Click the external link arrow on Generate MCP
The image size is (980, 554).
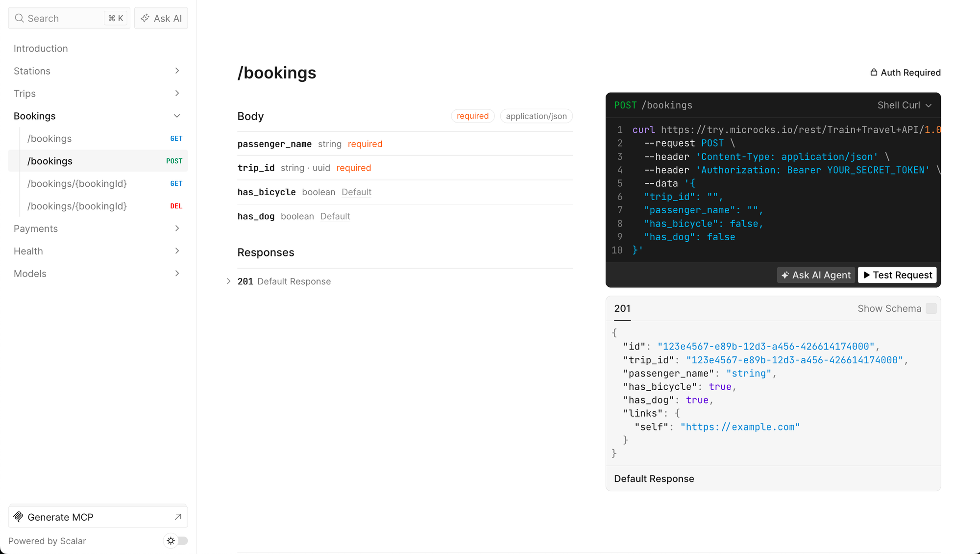(x=178, y=517)
